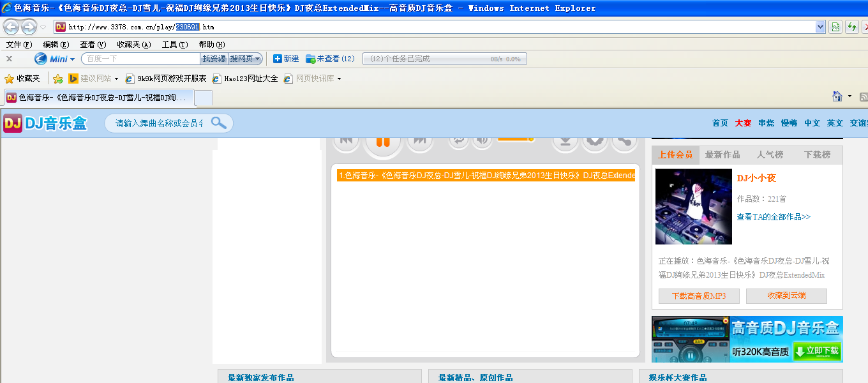Open the 文件(F) menu
Viewport: 868px width, 383px height.
click(19, 44)
